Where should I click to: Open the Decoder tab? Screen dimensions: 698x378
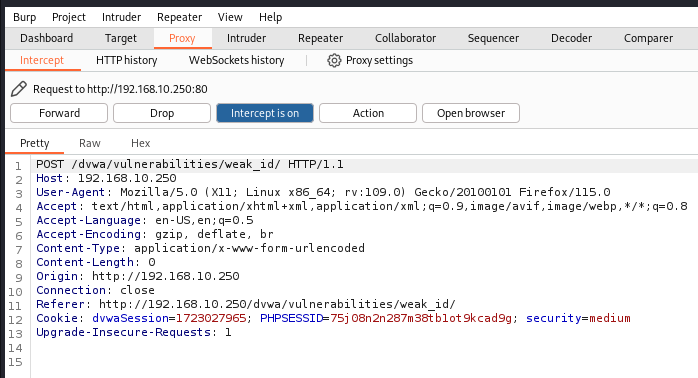(572, 38)
